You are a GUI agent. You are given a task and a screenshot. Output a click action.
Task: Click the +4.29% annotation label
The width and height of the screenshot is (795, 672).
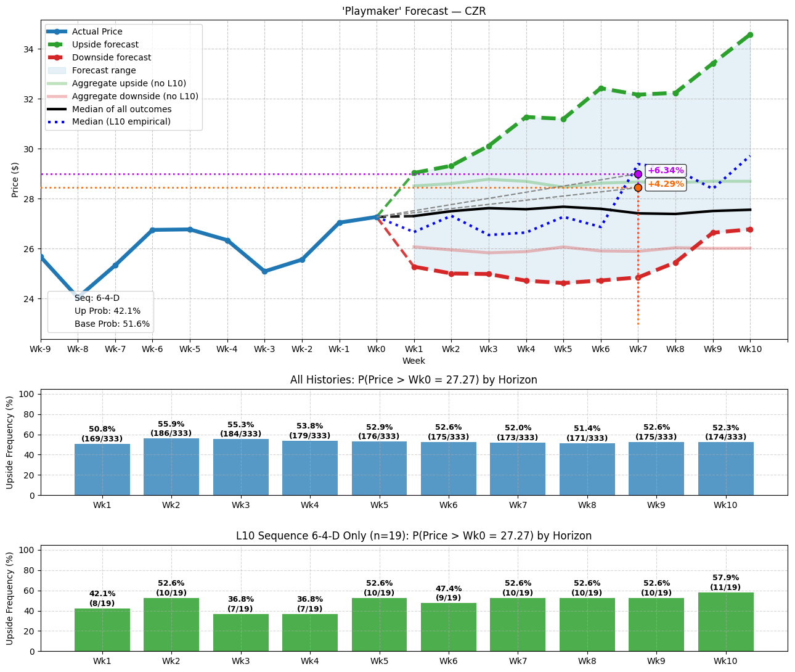coord(666,184)
